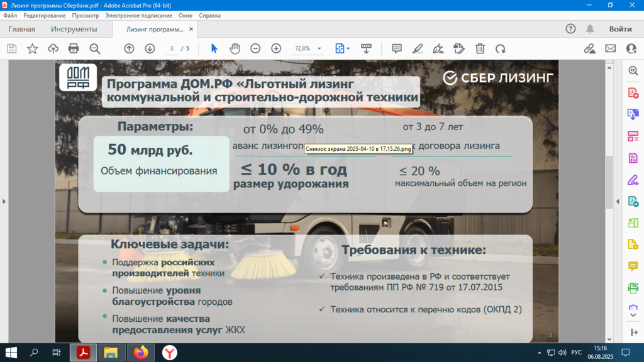Open Fill & Sign tool in right pane
The image size is (644, 362).
tap(633, 180)
